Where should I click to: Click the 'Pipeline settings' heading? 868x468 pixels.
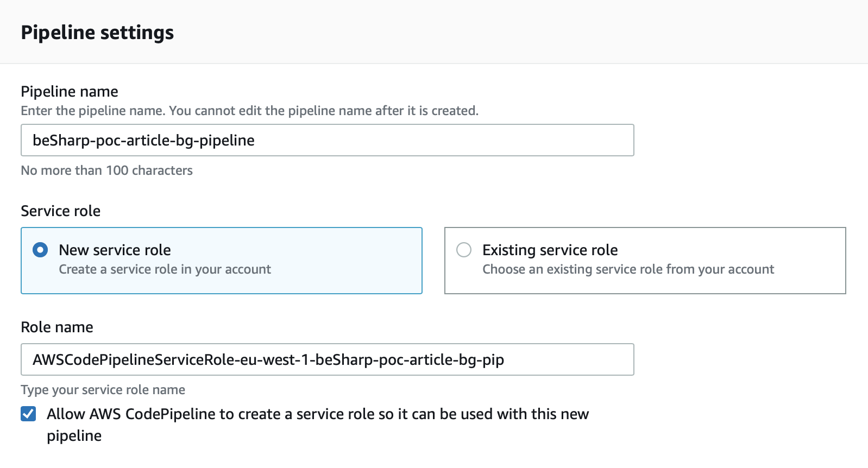[x=97, y=33]
